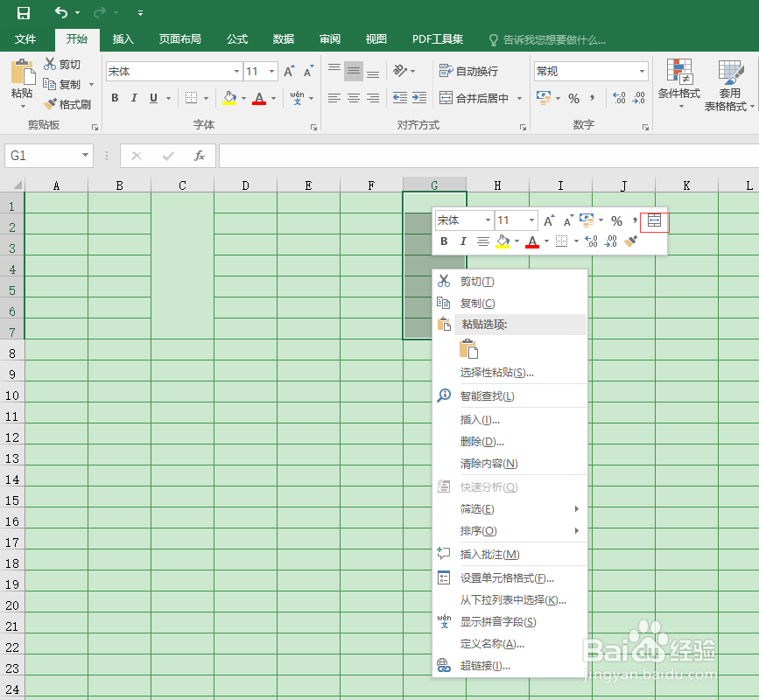Open the ribbon font size dropdown
759x700 pixels.
pos(271,72)
